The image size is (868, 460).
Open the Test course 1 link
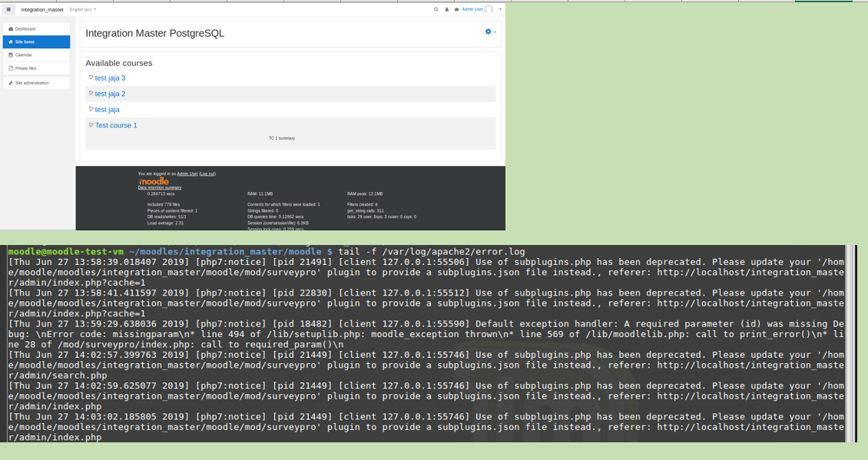[116, 125]
